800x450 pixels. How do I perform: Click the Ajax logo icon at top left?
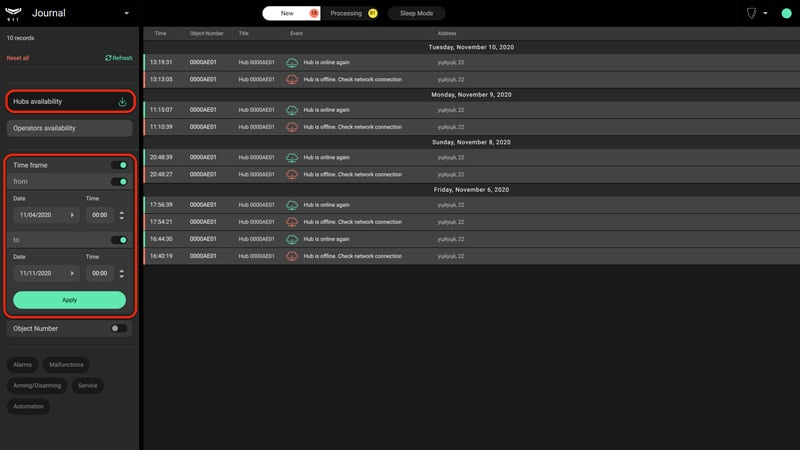13,13
